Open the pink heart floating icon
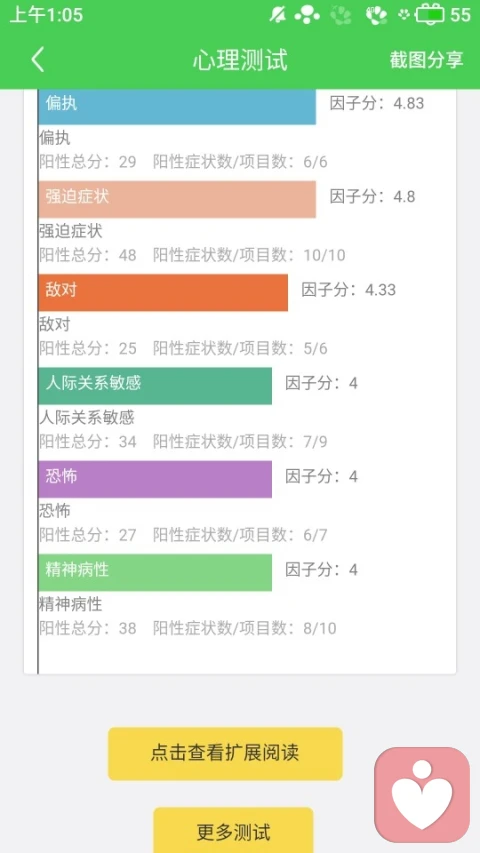The width and height of the screenshot is (480, 853). [422, 794]
